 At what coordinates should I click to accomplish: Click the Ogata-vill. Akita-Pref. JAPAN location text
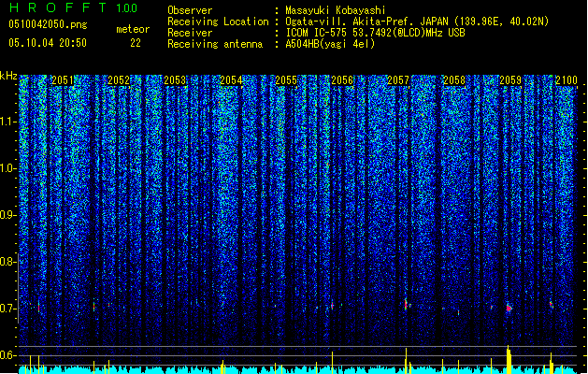pos(417,22)
